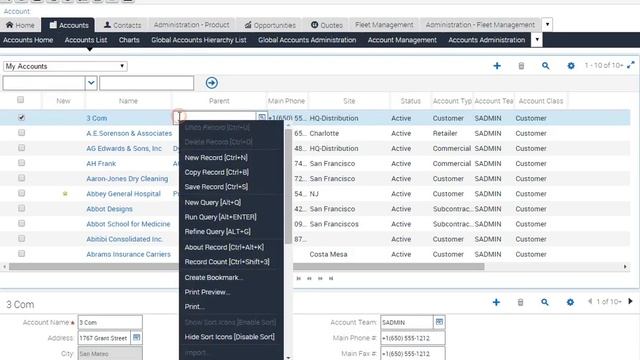Viewport: 640px width, 360px height.
Task: Check the Aaron-Jones Dry Cleaning row checkbox
Action: tap(21, 178)
